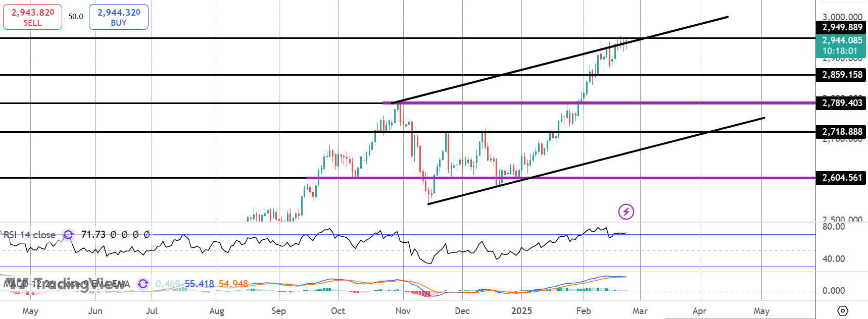Image resolution: width=868 pixels, height=319 pixels.
Task: Click the blue BUY 2,944.320 button
Action: [x=119, y=17]
